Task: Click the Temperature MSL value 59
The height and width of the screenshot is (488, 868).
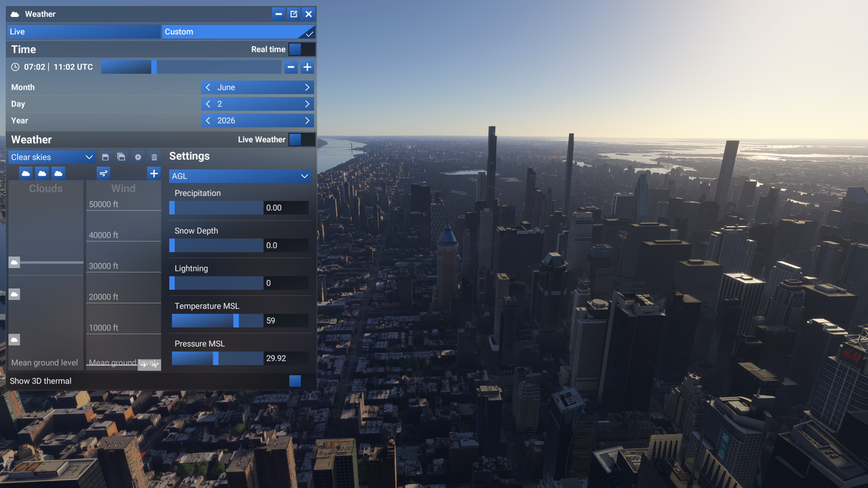Action: [286, 321]
